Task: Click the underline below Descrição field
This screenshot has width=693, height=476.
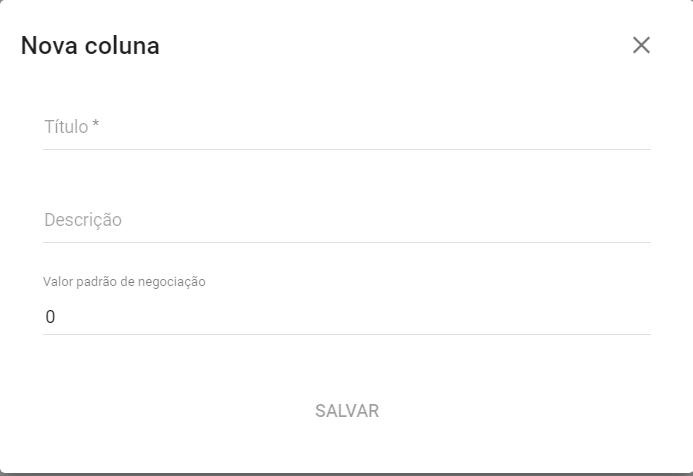Action: pos(347,242)
